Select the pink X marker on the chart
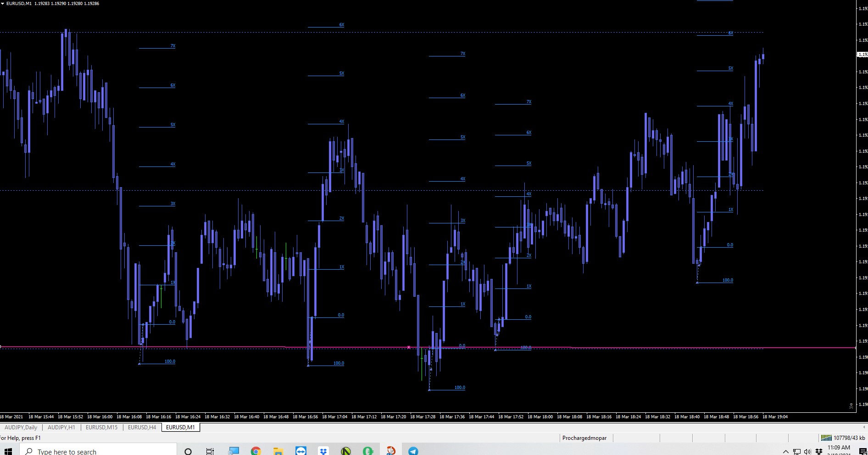This screenshot has height=455, width=868. coord(409,347)
